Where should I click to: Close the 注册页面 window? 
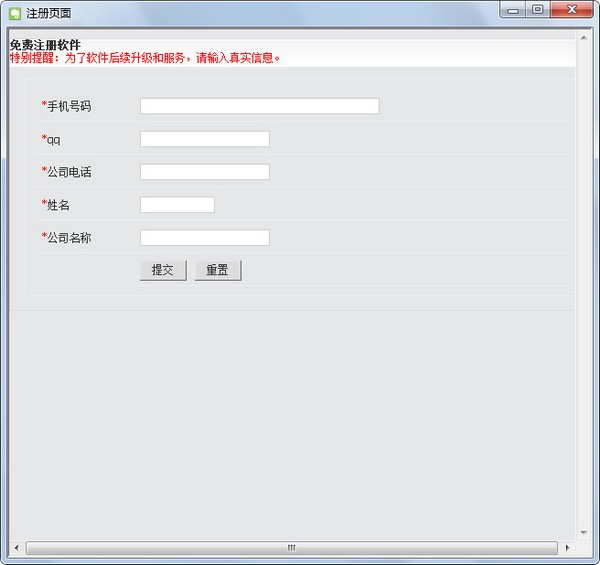click(x=572, y=10)
